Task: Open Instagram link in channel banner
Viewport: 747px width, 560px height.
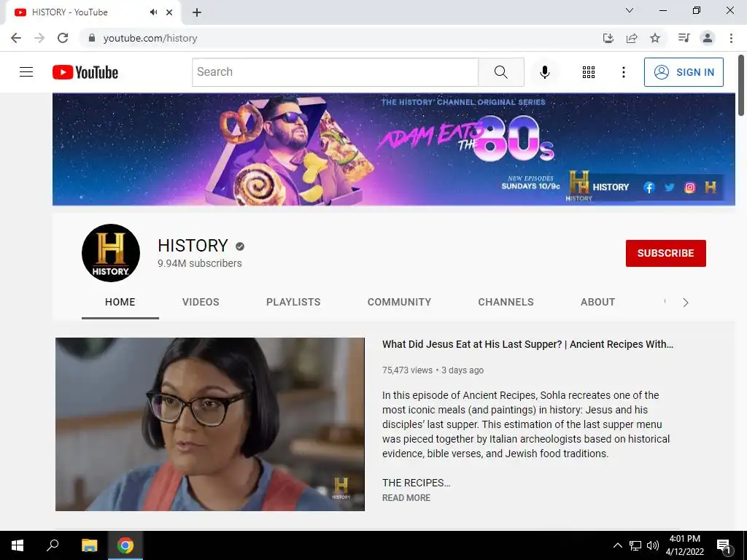Action: pos(689,187)
